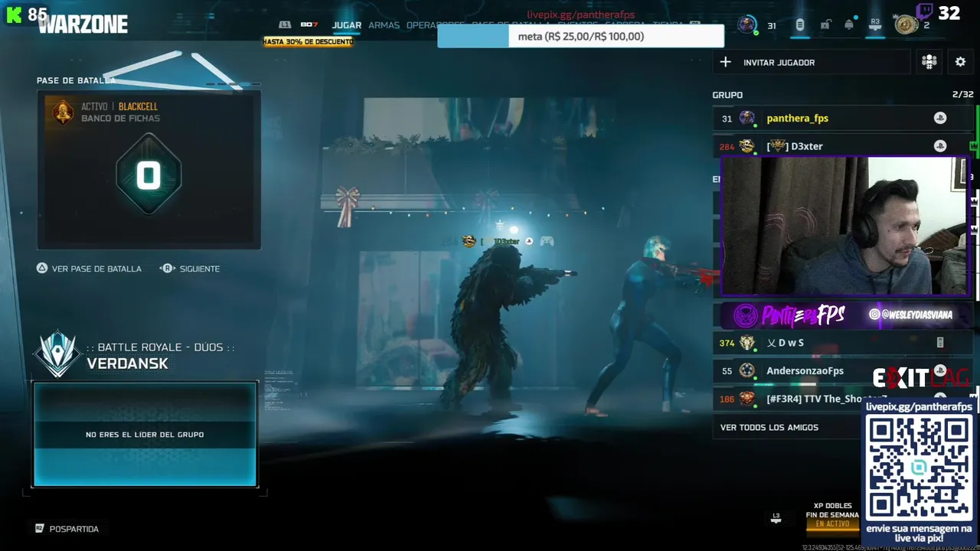The image size is (980, 551).
Task: Click the COD Points coin icon
Action: coord(906,25)
